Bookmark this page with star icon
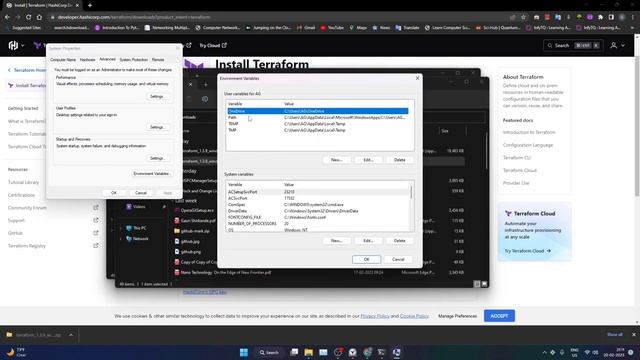The height and width of the screenshot is (360, 640). (523, 17)
